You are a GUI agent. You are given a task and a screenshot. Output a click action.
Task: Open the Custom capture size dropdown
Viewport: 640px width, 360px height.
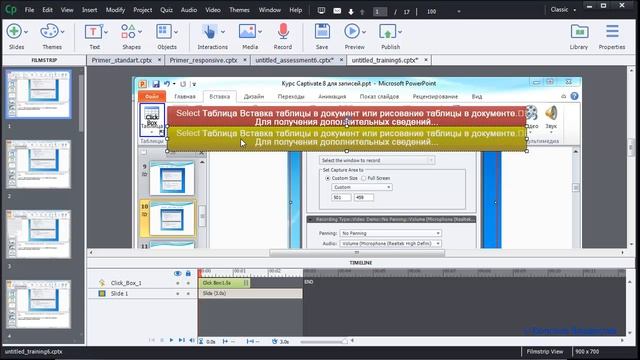(362, 187)
